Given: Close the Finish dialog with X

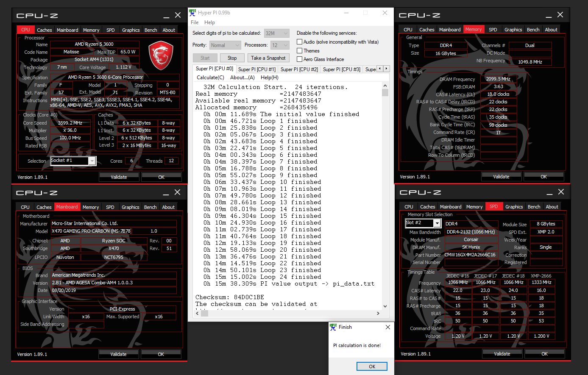Looking at the screenshot, I should [387, 327].
